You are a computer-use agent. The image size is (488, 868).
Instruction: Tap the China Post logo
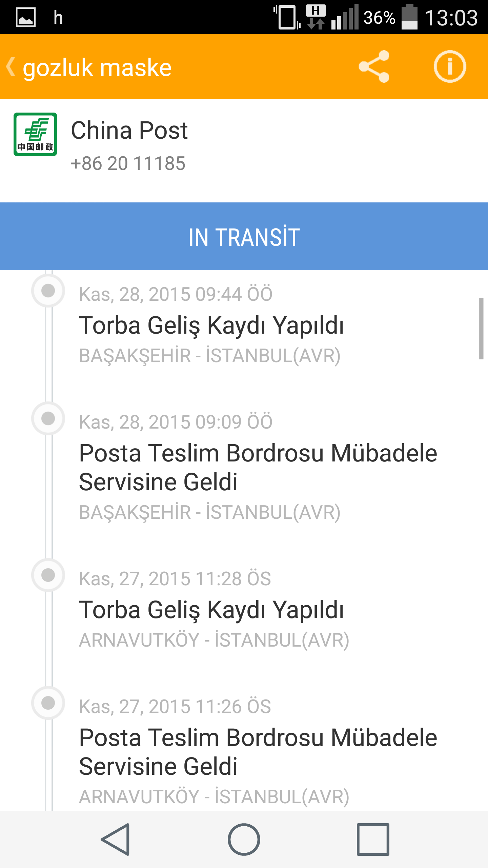(35, 134)
